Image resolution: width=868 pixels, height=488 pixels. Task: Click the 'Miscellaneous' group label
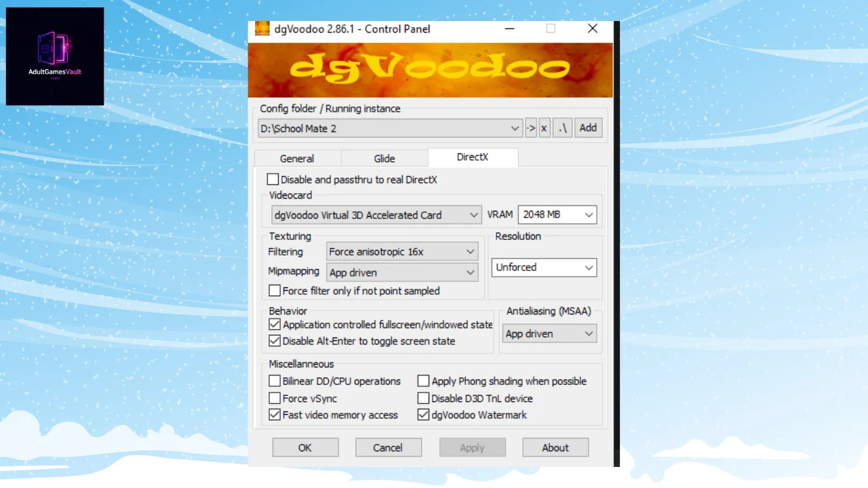301,364
